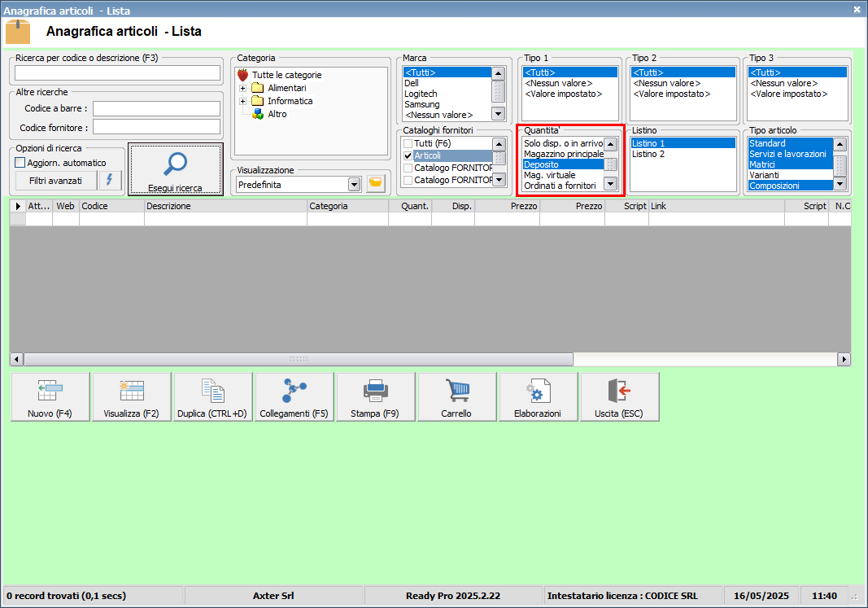Select Magazzino principale in Quantita' list
Viewport: 868px width, 608px height.
coord(564,154)
